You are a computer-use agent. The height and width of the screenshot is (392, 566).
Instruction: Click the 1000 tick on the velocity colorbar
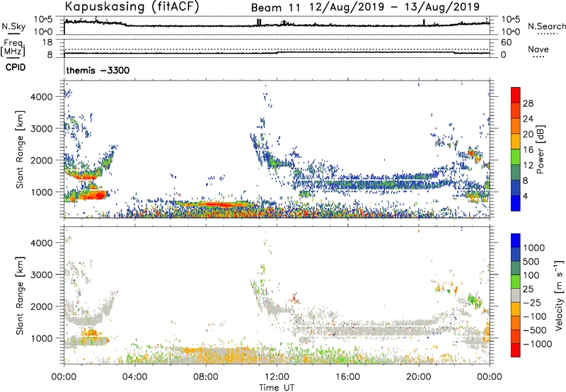tap(533, 248)
